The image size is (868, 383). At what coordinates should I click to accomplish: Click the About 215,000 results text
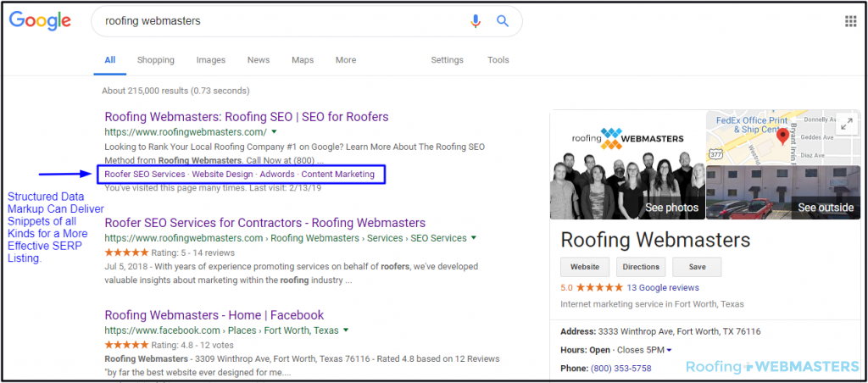click(175, 90)
